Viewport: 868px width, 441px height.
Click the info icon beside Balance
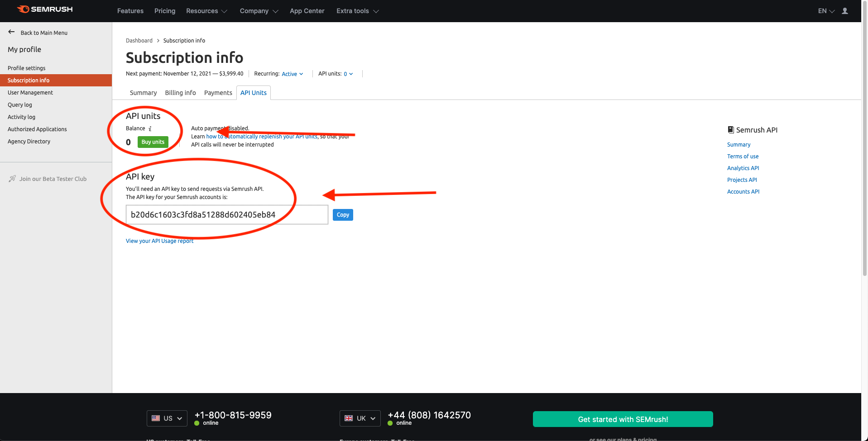coord(149,128)
